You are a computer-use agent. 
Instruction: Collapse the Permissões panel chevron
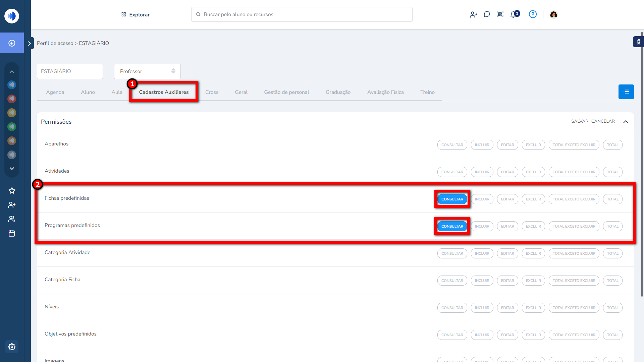click(x=626, y=122)
